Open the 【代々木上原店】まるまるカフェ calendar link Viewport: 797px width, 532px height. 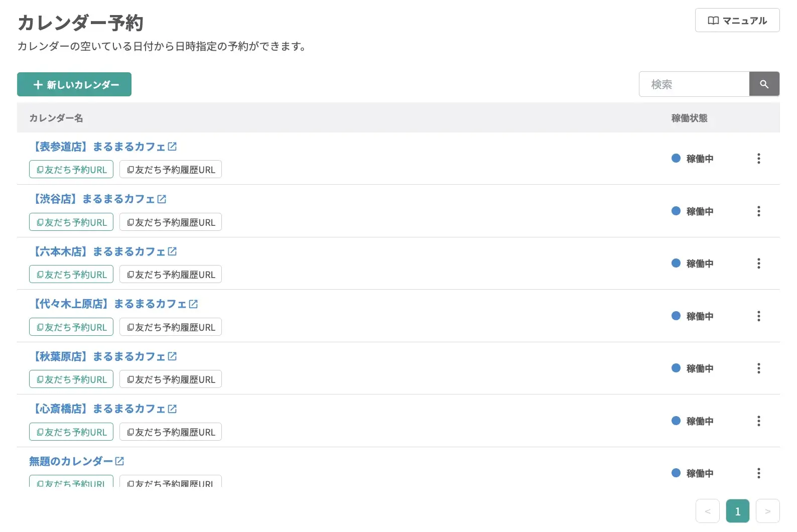pos(109,304)
